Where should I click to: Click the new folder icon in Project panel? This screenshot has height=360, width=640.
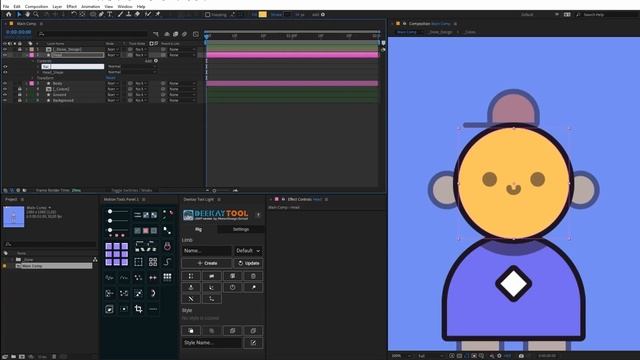pos(13,356)
